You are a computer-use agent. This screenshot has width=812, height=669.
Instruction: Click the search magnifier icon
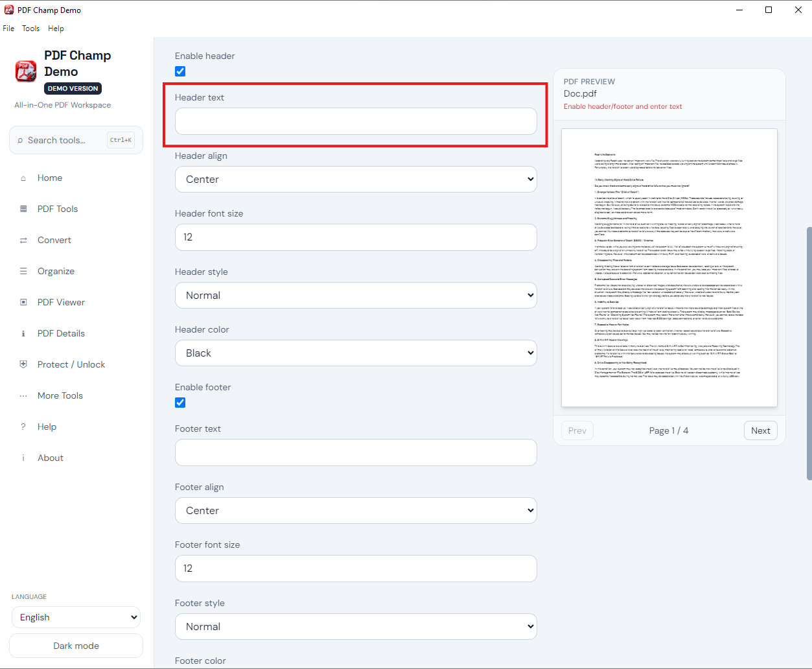click(20, 141)
